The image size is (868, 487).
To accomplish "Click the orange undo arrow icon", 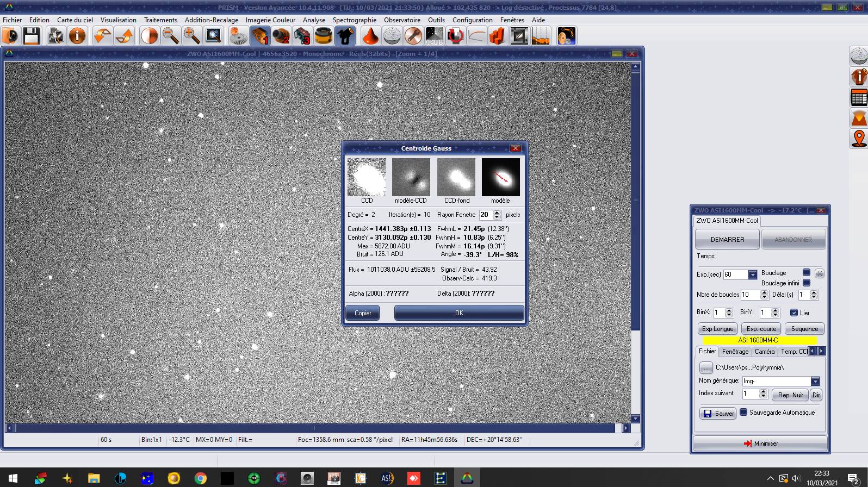I will coord(102,36).
